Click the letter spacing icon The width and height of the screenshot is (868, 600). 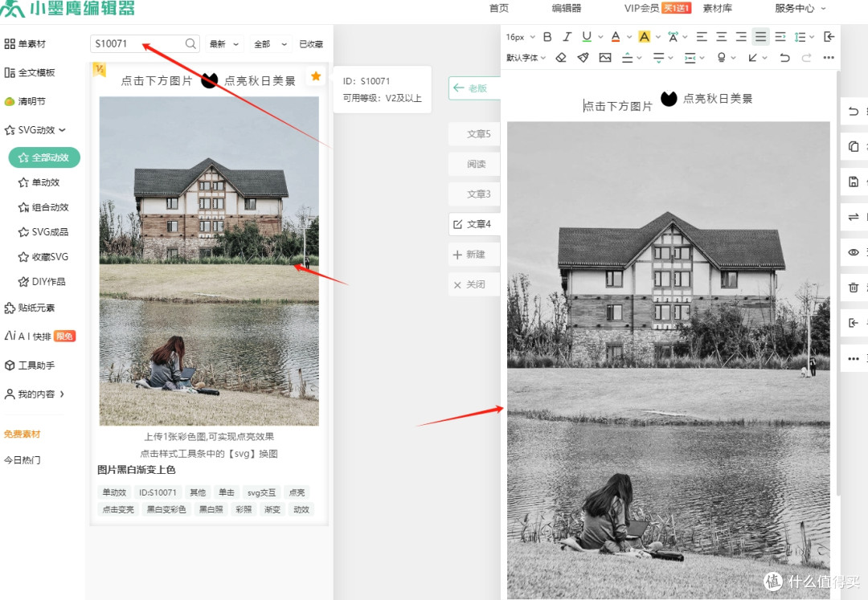(673, 37)
